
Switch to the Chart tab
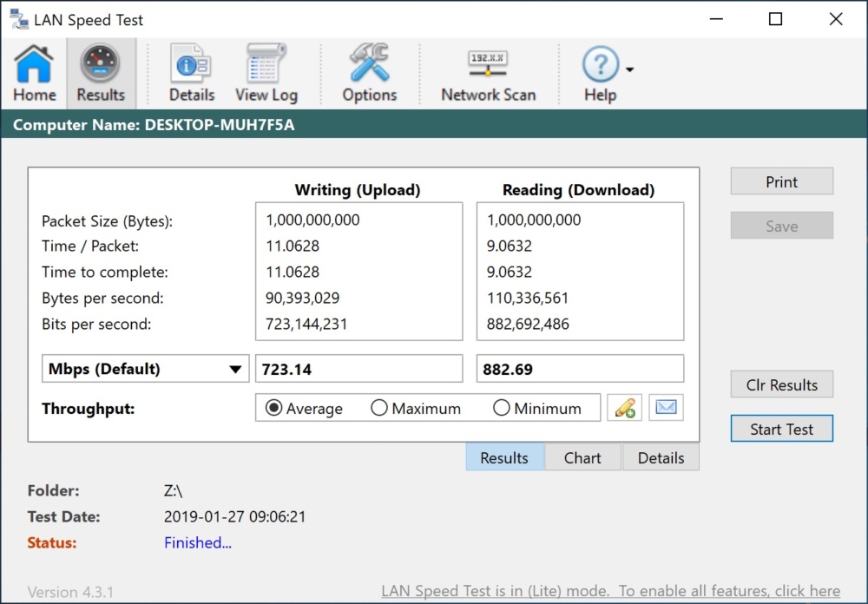[x=582, y=458]
